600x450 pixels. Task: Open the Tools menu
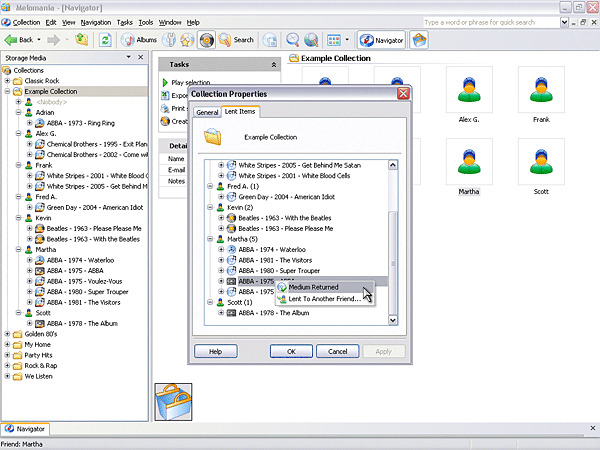click(146, 21)
